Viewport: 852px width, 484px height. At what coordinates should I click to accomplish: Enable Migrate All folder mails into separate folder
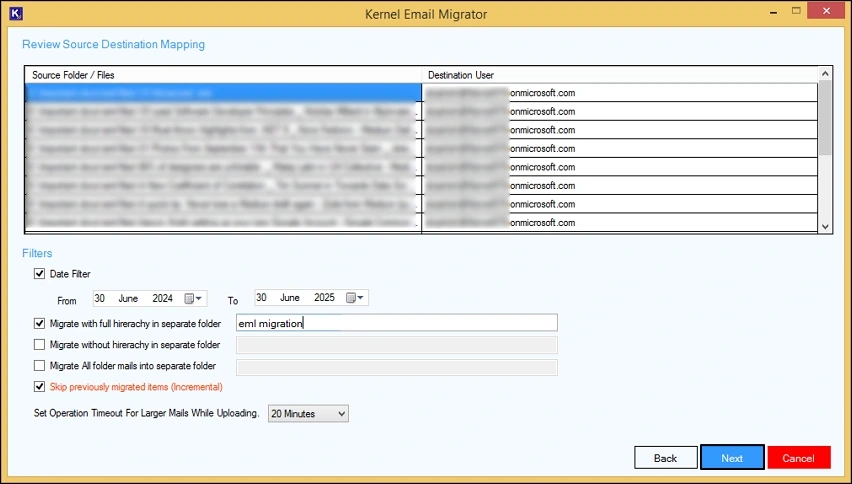click(39, 366)
